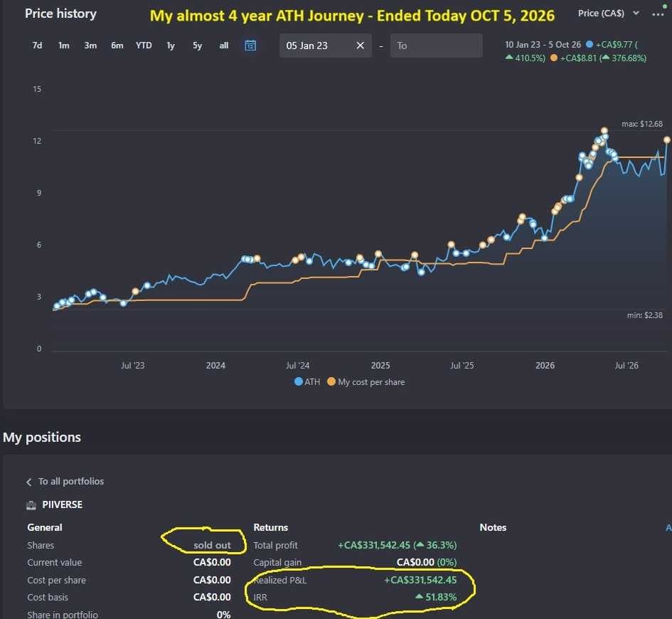Click the 05 Jan 23 start date field
672x619 pixels.
[x=325, y=46]
